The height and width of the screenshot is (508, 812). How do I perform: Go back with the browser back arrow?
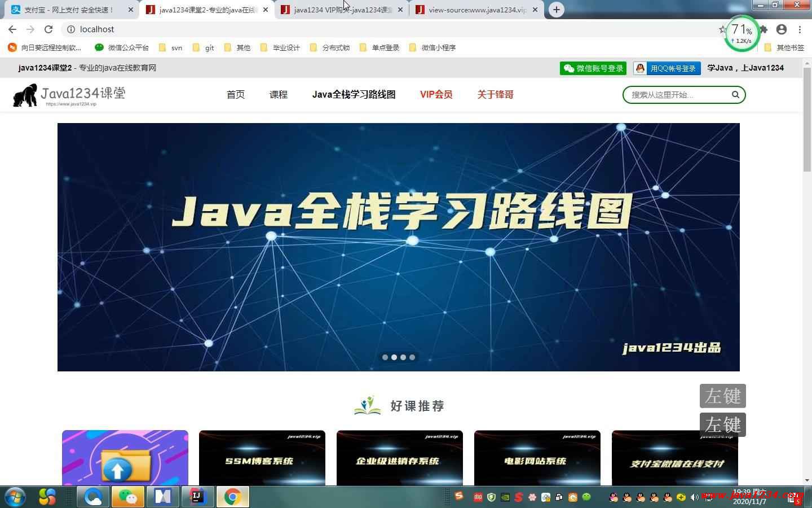coord(12,29)
